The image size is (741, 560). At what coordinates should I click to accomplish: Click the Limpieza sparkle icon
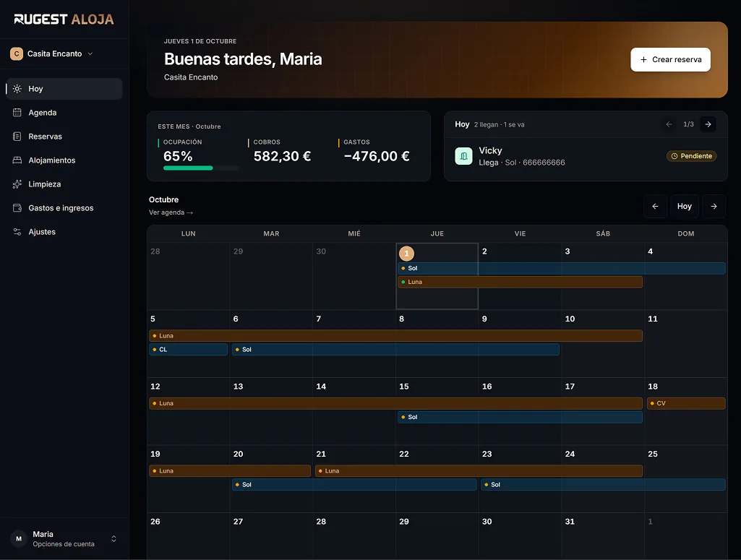17,184
